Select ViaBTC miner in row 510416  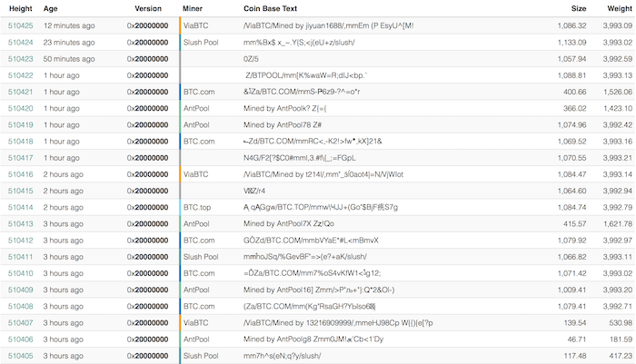coord(195,174)
